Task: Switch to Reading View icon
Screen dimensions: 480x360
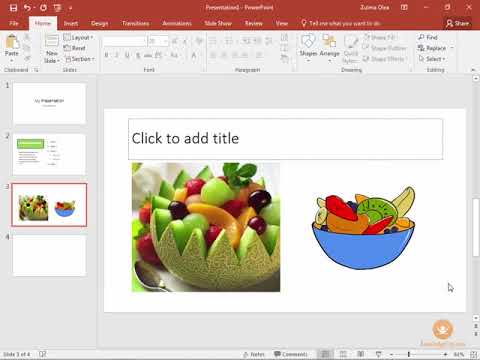Action: [x=360, y=354]
